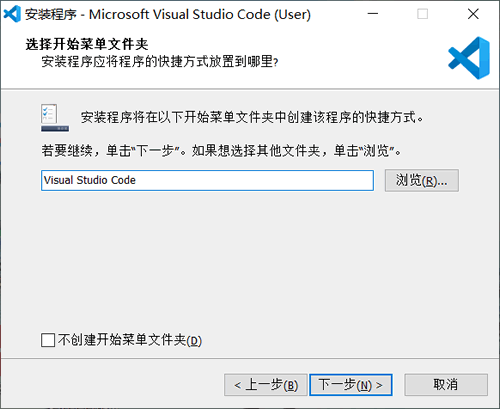This screenshot has height=409, width=500.
Task: Click the setup checklist icon beside description
Action: pos(55,118)
